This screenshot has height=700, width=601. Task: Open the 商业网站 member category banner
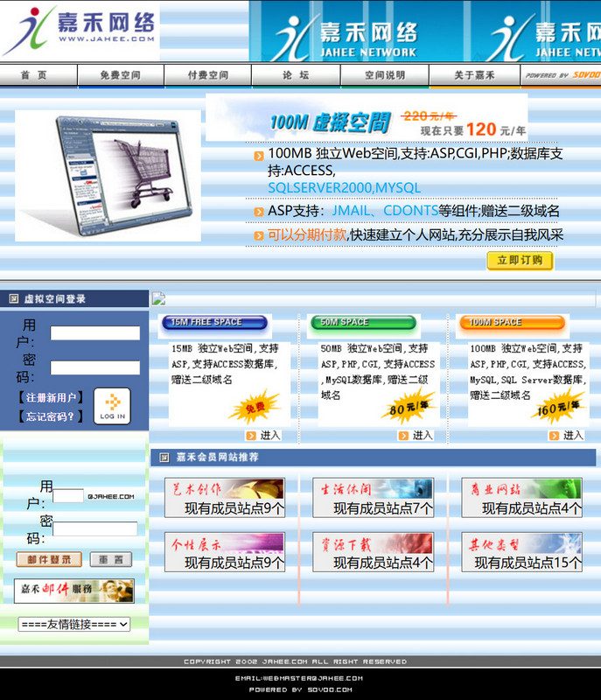(x=521, y=489)
